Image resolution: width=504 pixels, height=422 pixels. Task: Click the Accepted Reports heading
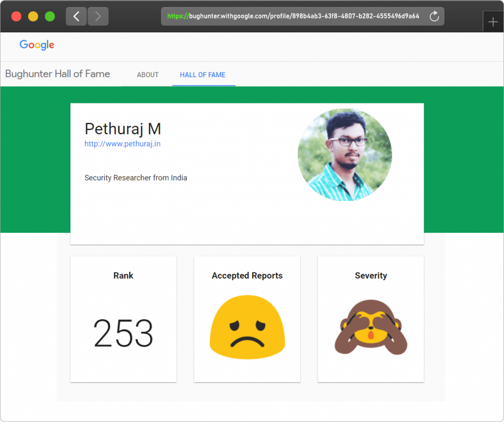[247, 276]
